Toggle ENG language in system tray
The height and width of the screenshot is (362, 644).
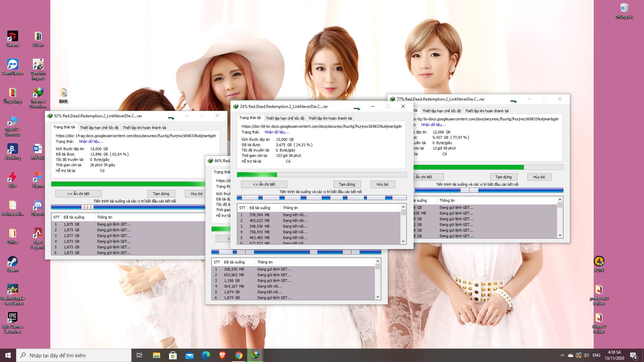click(x=596, y=355)
